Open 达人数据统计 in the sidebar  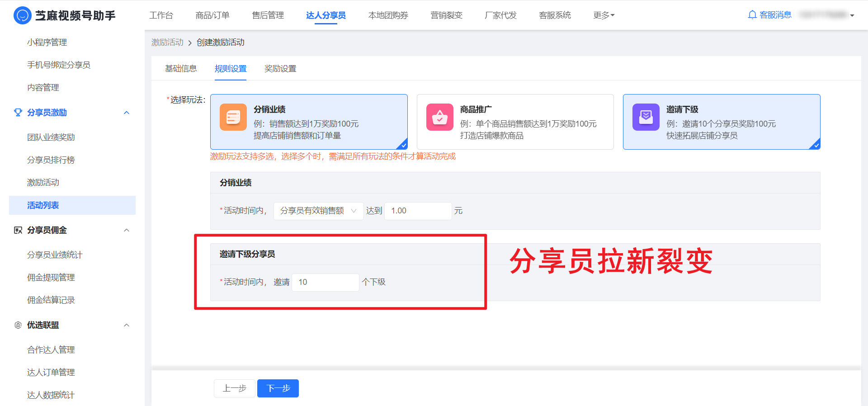(51, 395)
